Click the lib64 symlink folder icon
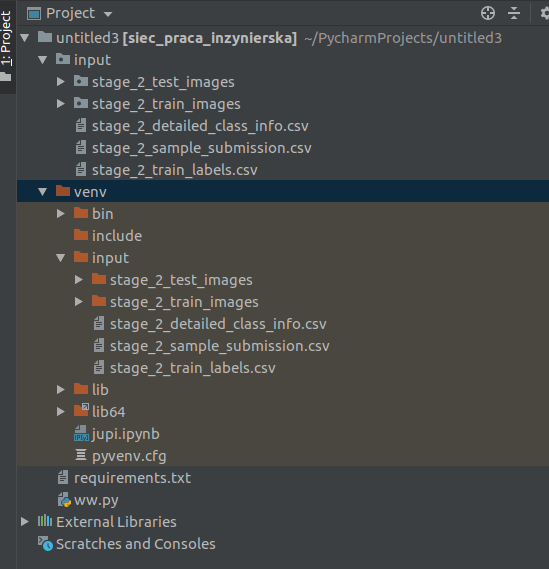Viewport: 549px width, 569px height. click(81, 410)
